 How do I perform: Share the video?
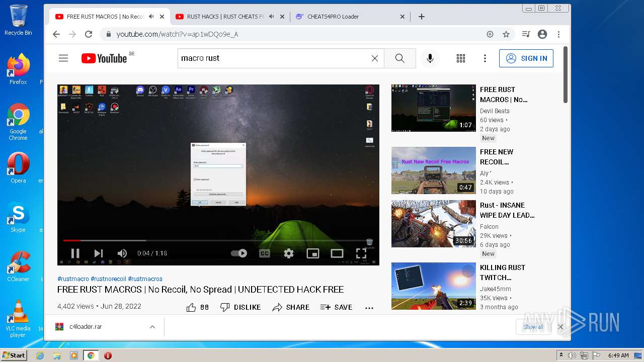291,307
